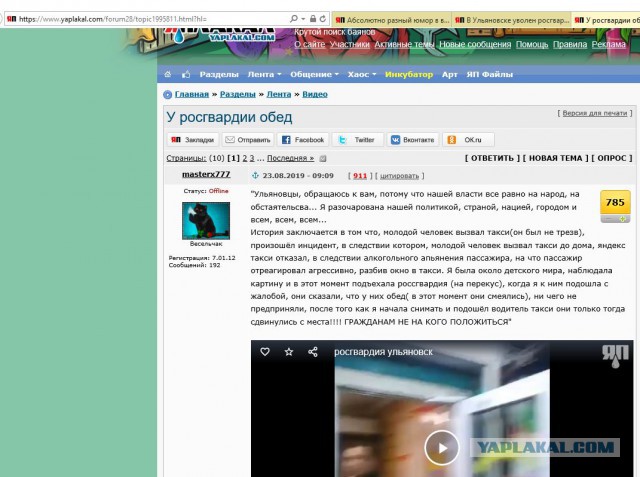Click the yaplakal.com site logo
Image resolution: width=640 pixels, height=477 pixels.
click(219, 34)
